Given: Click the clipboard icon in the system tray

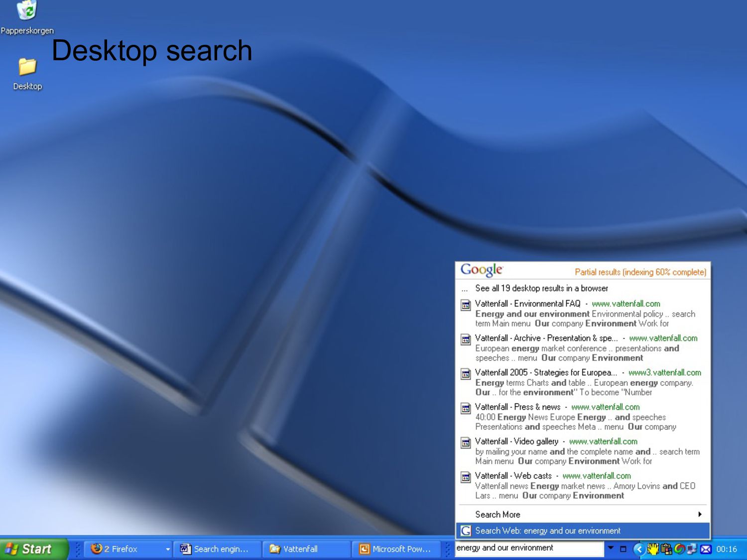Looking at the screenshot, I should point(666,549).
